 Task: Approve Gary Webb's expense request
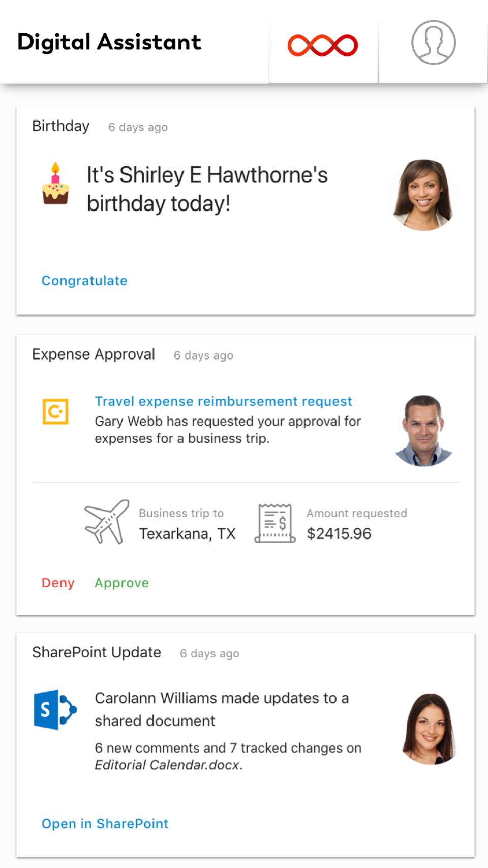(121, 583)
